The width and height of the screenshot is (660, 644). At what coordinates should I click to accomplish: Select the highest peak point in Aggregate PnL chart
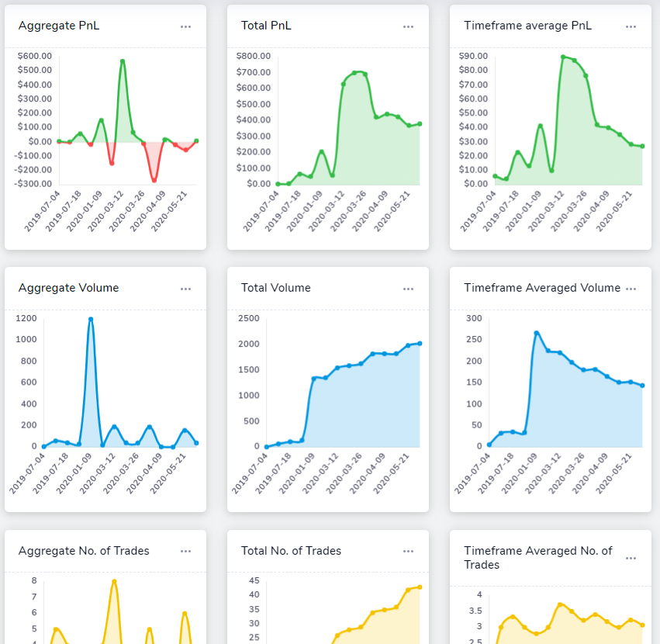pos(123,61)
